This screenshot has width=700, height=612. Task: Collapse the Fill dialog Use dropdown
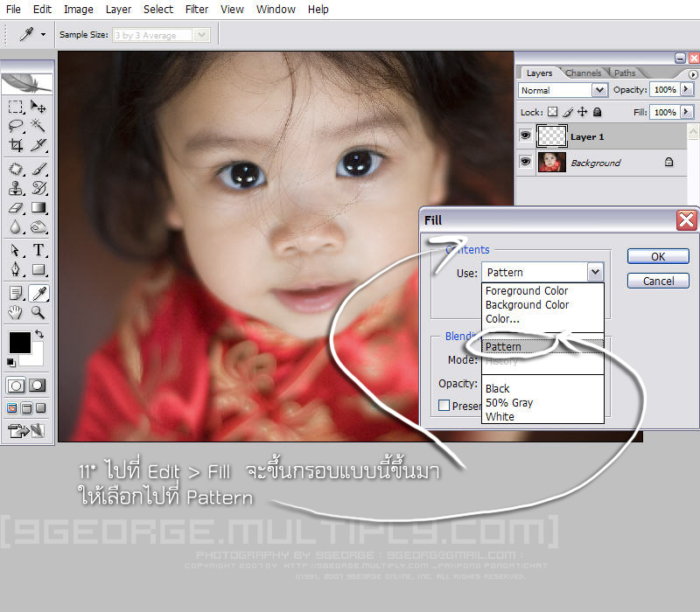595,272
